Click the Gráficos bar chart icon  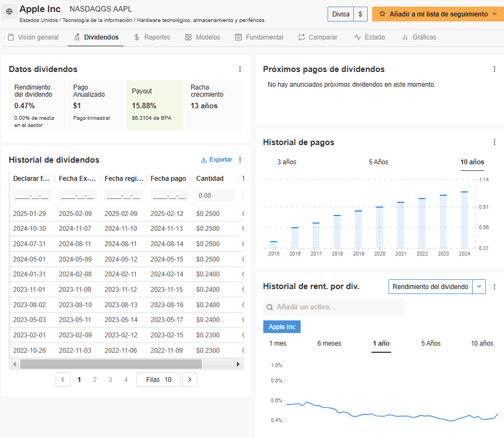click(x=405, y=37)
